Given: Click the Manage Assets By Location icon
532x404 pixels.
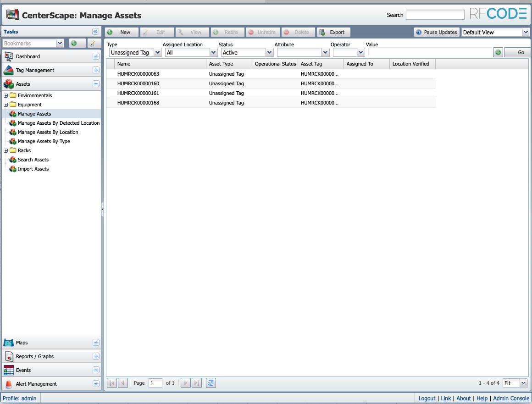Looking at the screenshot, I should 13,132.
